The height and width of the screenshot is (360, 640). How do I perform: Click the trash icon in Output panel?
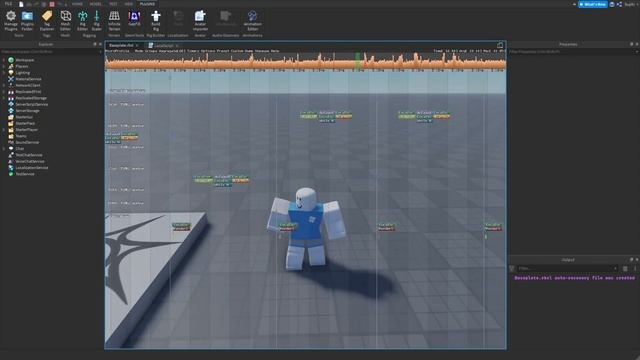click(x=625, y=268)
